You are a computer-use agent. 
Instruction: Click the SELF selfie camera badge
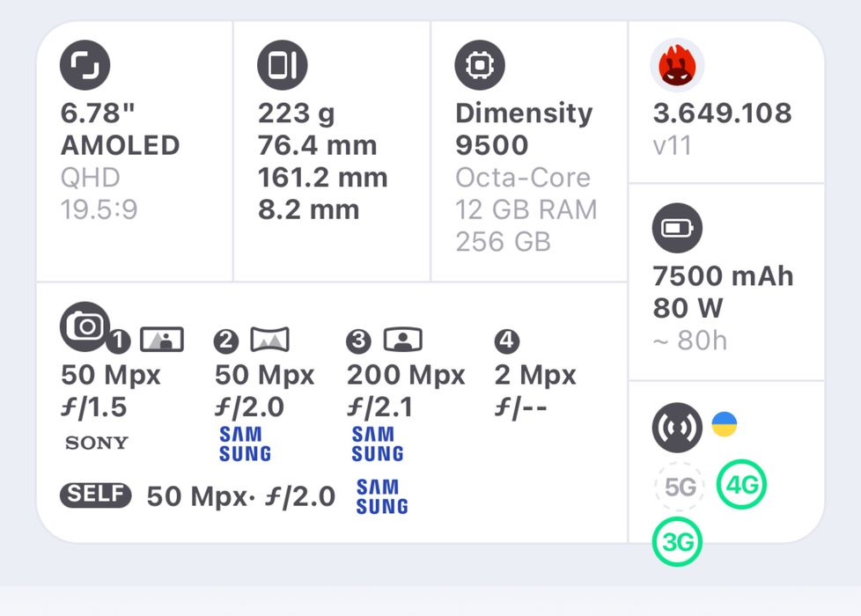(96, 496)
